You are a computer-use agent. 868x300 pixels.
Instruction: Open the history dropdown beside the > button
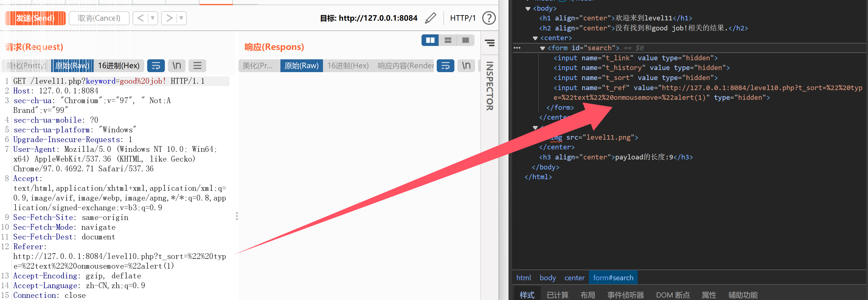pyautogui.click(x=181, y=18)
